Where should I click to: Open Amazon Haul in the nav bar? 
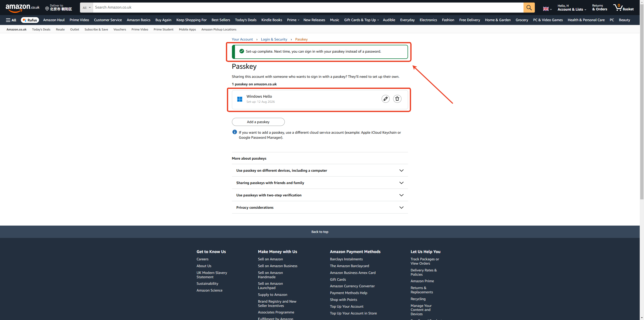pyautogui.click(x=54, y=20)
